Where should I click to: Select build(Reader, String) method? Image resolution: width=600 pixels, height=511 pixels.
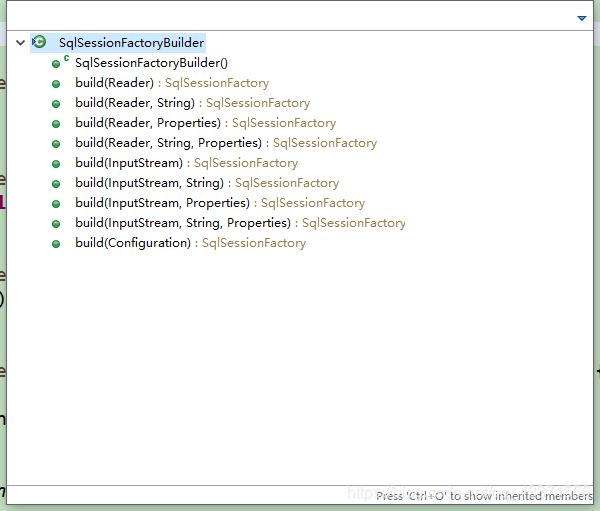click(192, 103)
